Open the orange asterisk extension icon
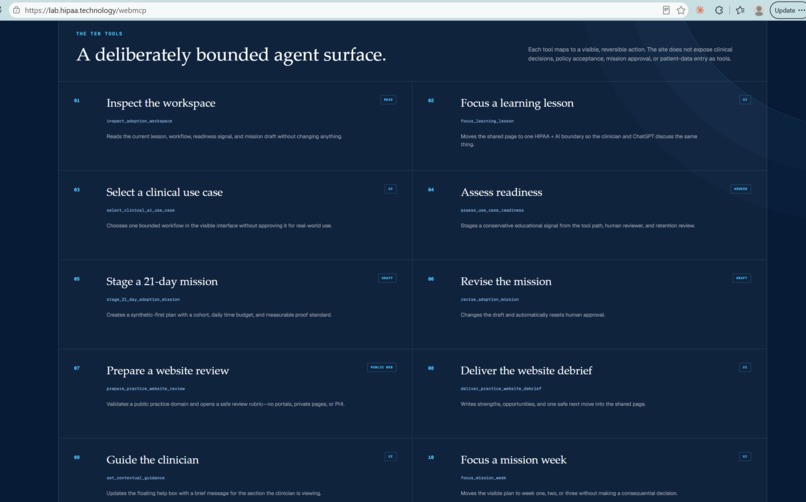Screen dimensions: 806x502 coord(700,10)
